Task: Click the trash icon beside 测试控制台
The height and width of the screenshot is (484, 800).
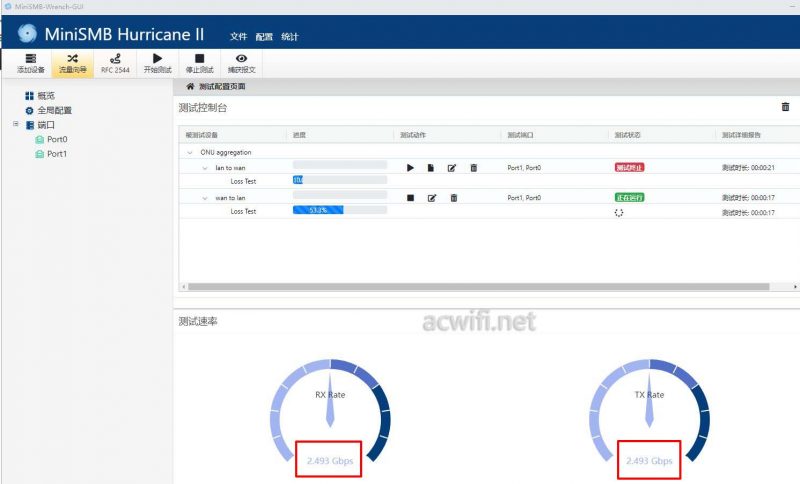Action: (x=786, y=107)
